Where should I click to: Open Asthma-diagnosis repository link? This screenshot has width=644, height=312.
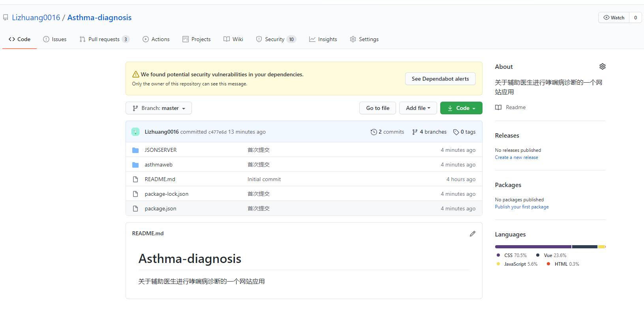pos(100,17)
